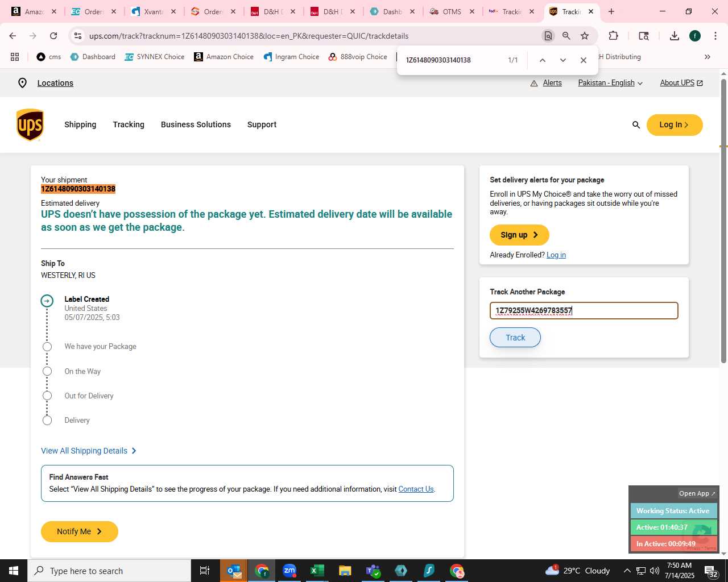Open Excel from the taskbar

point(317,571)
